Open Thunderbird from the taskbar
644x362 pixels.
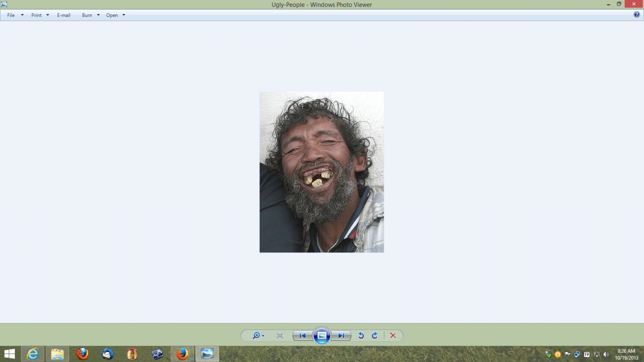(108, 354)
